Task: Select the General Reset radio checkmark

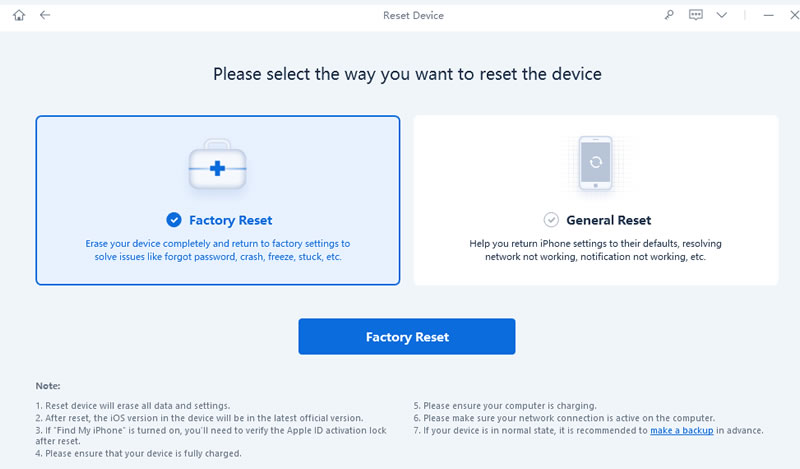Action: (x=551, y=220)
